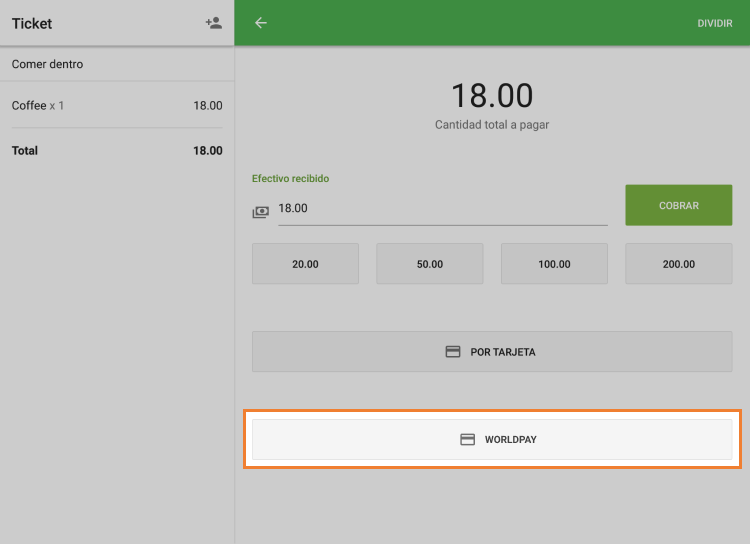This screenshot has height=544, width=750.
Task: Pay with the WORLDPAY button
Action: click(492, 439)
